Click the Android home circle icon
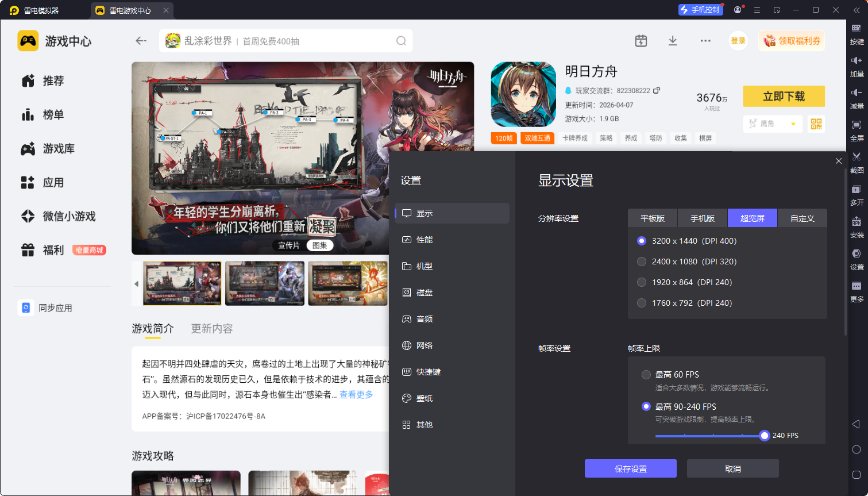The height and width of the screenshot is (496, 868). [x=856, y=449]
